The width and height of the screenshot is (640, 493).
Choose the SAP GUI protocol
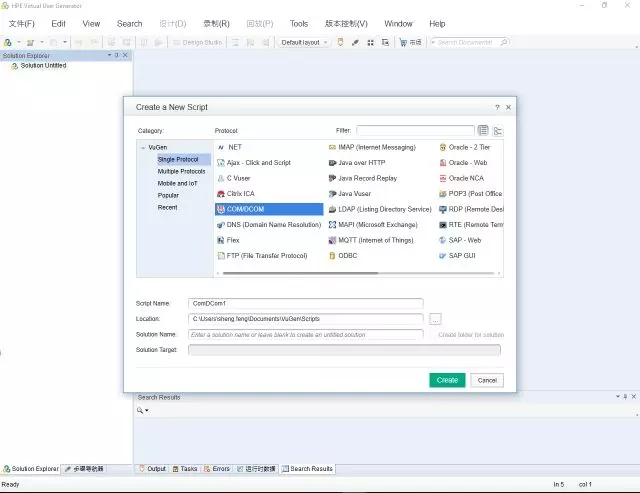click(457, 256)
